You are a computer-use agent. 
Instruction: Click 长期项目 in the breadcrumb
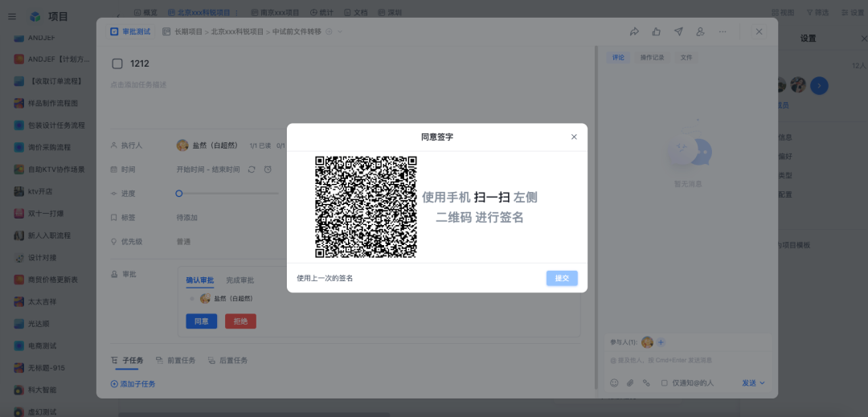(x=188, y=31)
